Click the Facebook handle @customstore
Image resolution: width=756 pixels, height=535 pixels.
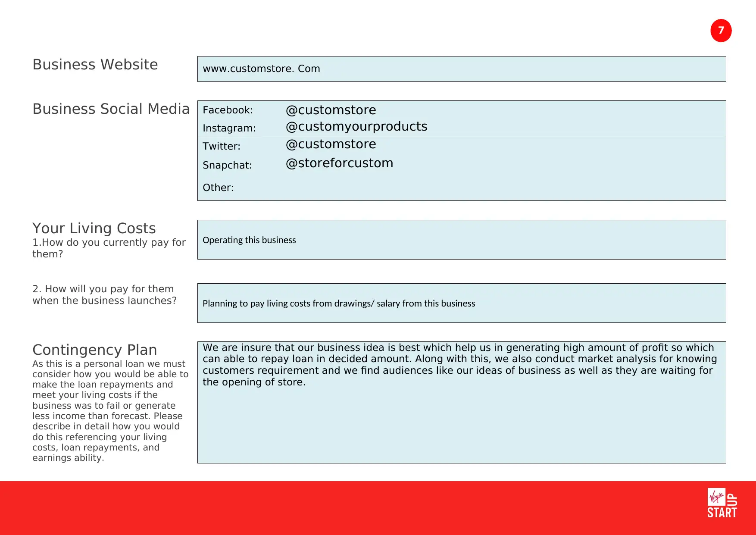pos(331,110)
